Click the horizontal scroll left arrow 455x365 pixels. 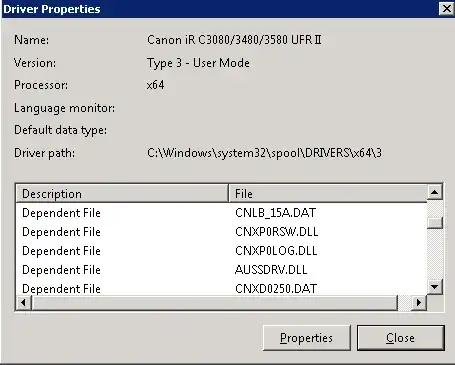[x=23, y=302]
